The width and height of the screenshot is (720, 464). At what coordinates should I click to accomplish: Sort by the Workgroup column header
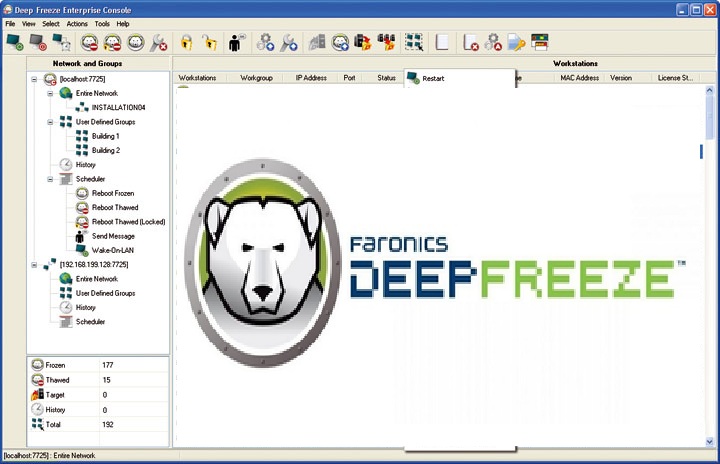pyautogui.click(x=256, y=78)
